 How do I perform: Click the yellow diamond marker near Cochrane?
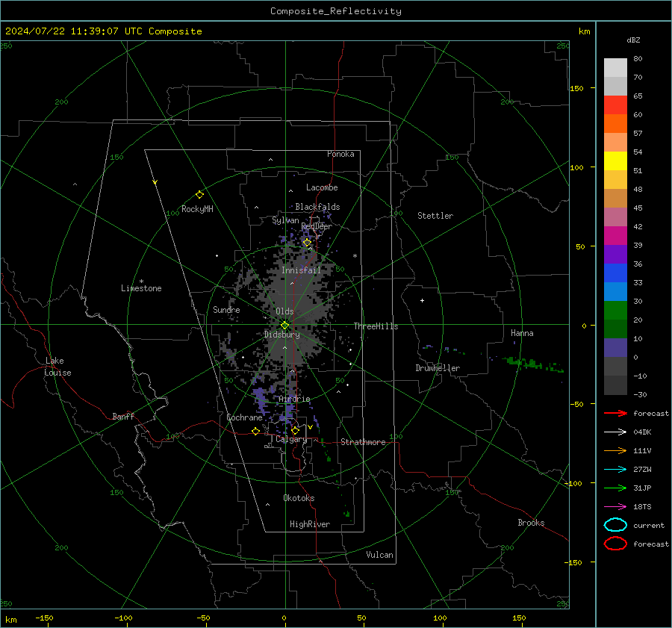click(x=255, y=431)
